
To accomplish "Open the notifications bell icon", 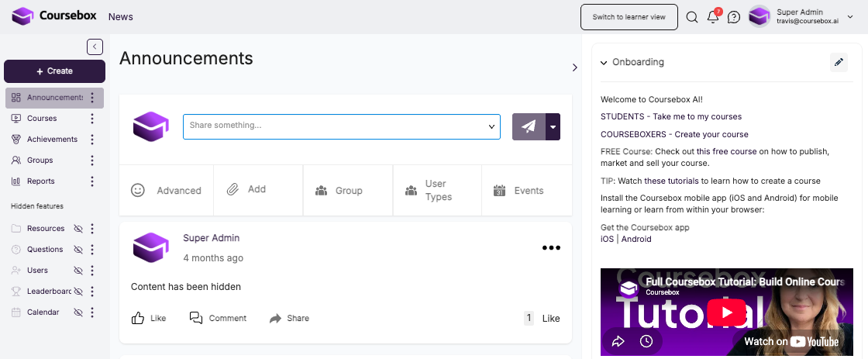I will tap(713, 17).
